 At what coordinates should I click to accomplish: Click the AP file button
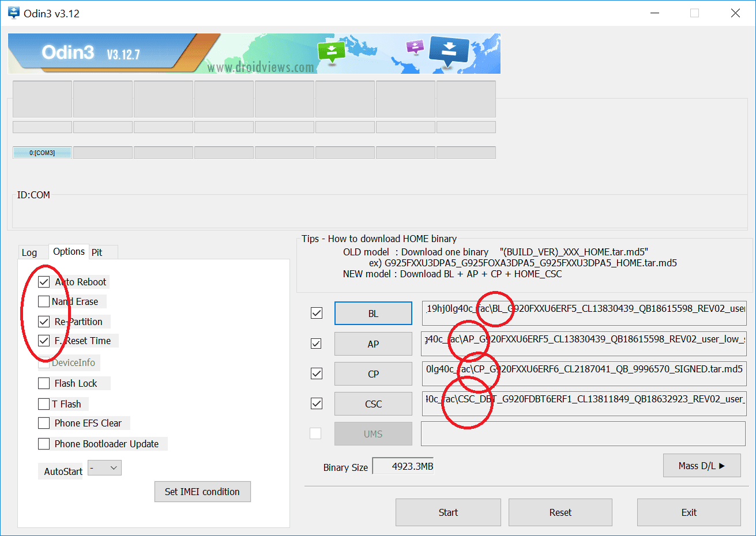pos(373,344)
